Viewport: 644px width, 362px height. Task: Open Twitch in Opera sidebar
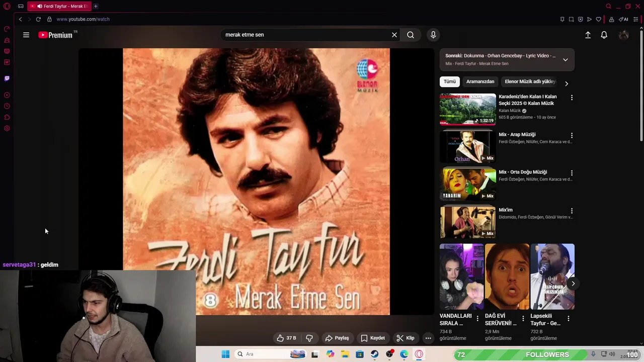click(7, 78)
